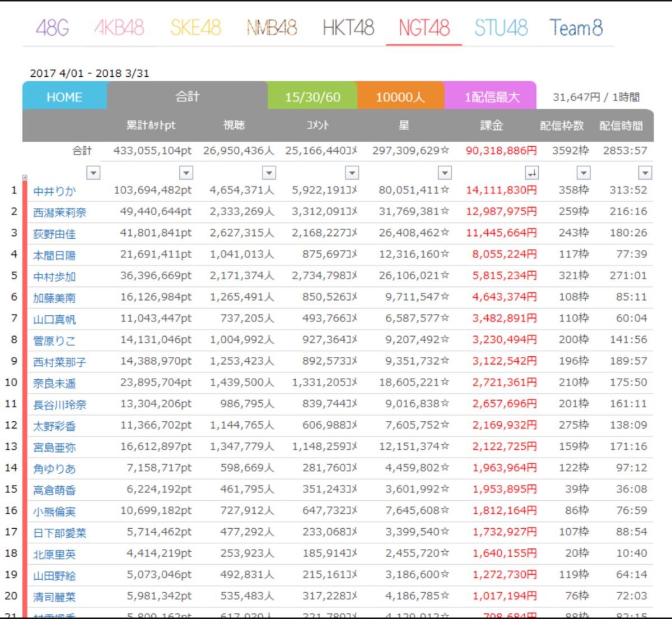The image size is (672, 619).
Task: Open the sorted 課金 column dropdown
Action: click(532, 173)
